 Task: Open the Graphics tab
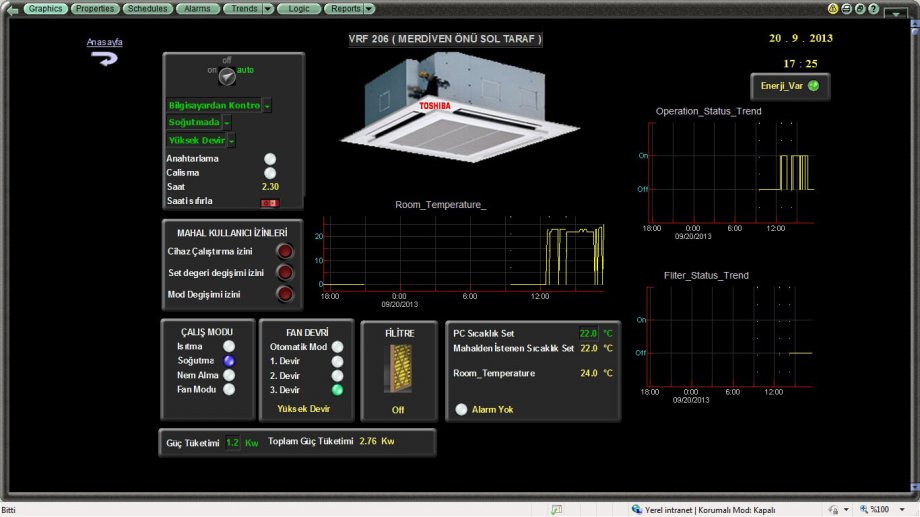(x=45, y=9)
